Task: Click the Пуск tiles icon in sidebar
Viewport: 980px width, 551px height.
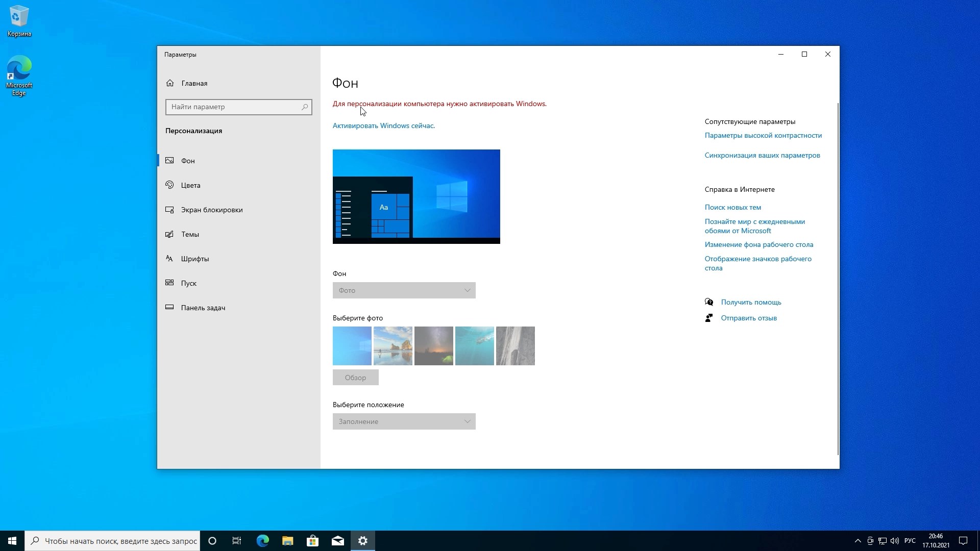Action: (x=169, y=283)
